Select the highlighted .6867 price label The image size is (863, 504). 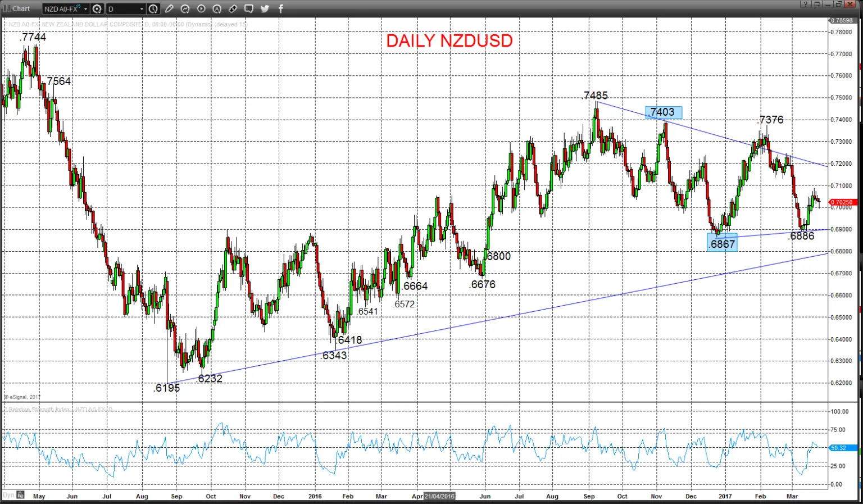[x=722, y=244]
